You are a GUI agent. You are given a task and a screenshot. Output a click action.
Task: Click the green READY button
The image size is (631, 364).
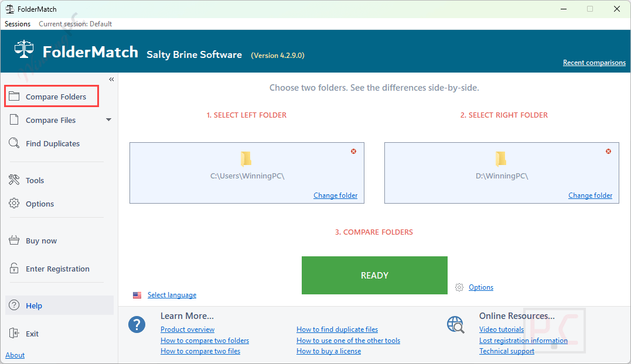pyautogui.click(x=374, y=275)
